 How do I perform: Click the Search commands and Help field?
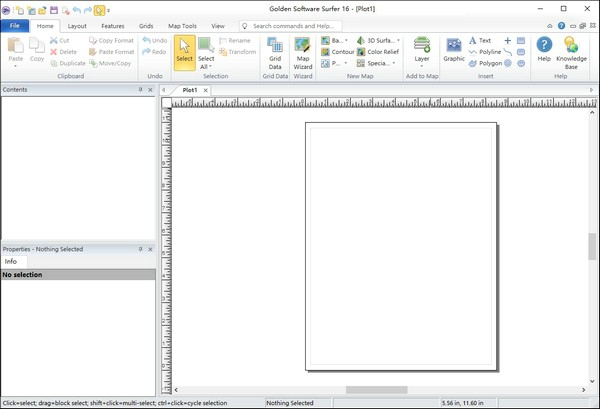(298, 26)
